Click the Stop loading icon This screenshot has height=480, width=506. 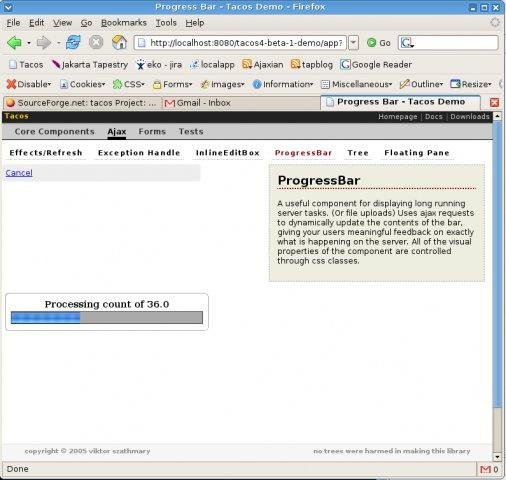[96, 42]
